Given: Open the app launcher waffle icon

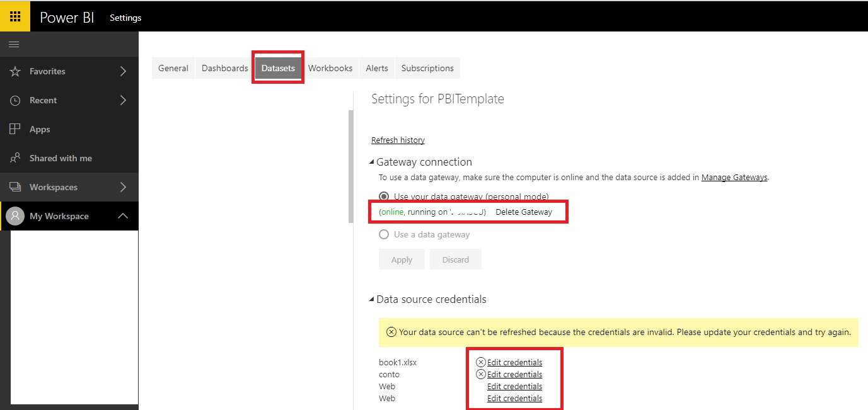Looking at the screenshot, I should coord(15,16).
